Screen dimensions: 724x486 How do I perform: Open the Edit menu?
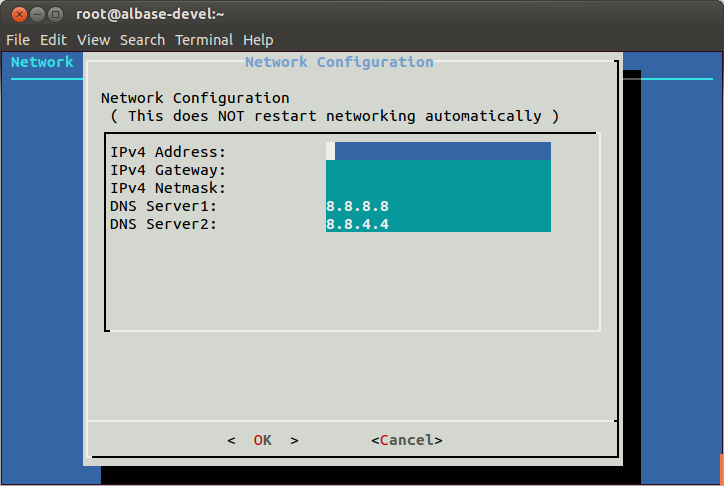53,40
